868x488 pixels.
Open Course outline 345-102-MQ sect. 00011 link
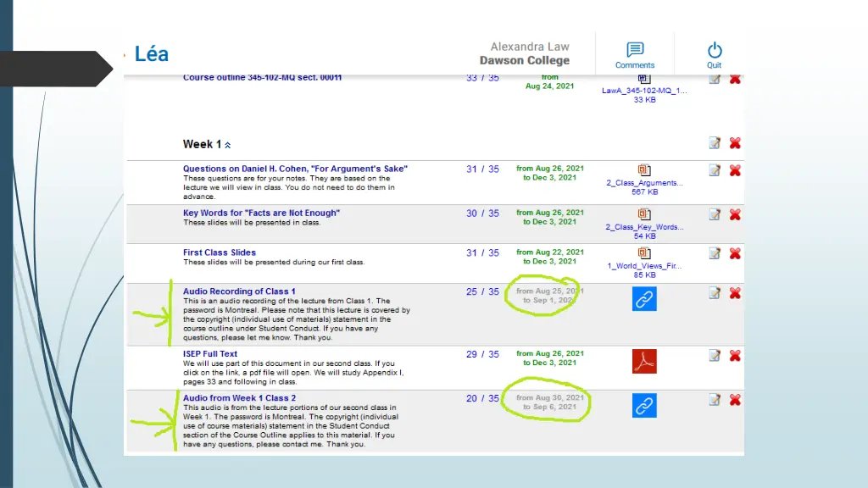click(263, 77)
